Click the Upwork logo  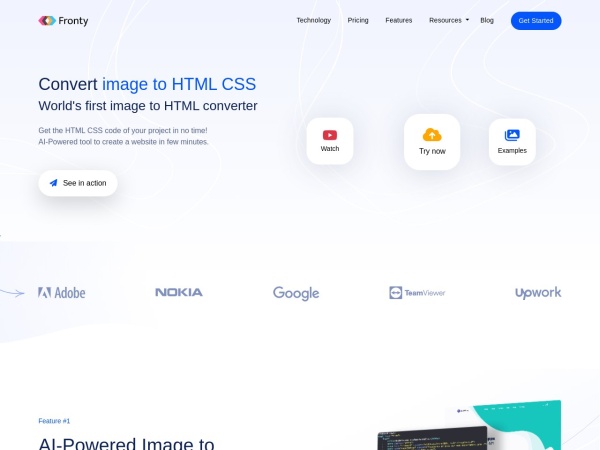[x=538, y=293]
